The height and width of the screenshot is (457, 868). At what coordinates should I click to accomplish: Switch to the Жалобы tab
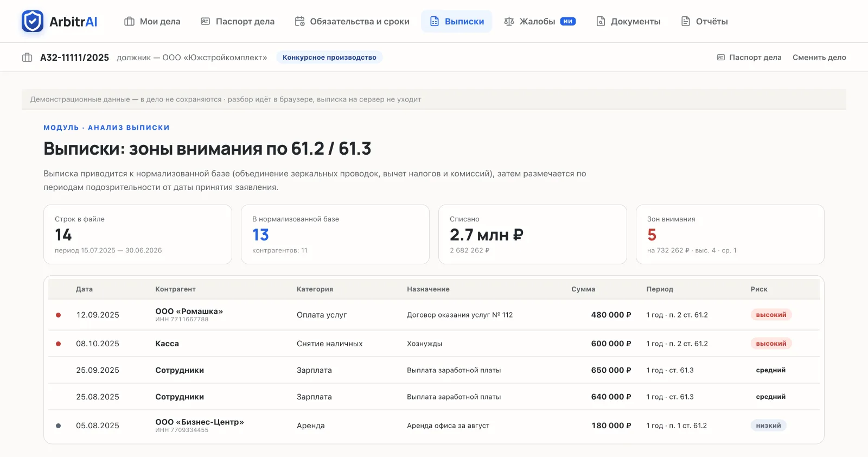tap(540, 21)
